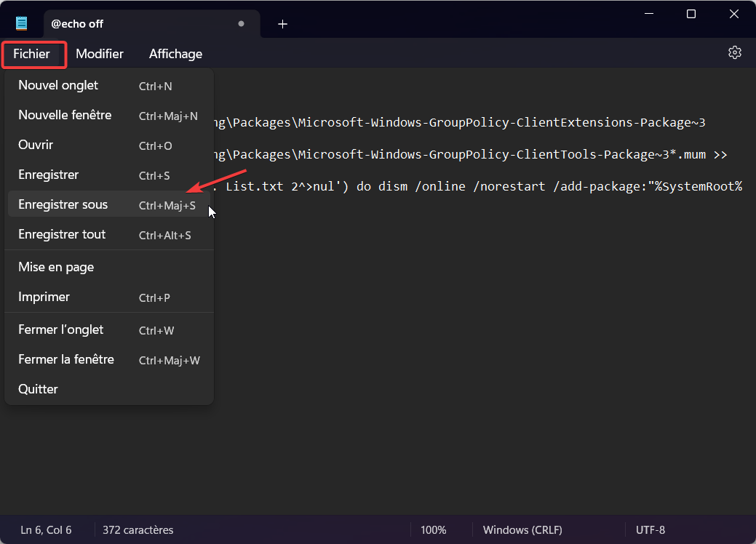The image size is (756, 544).
Task: Add a new tab with plus button
Action: pos(282,24)
